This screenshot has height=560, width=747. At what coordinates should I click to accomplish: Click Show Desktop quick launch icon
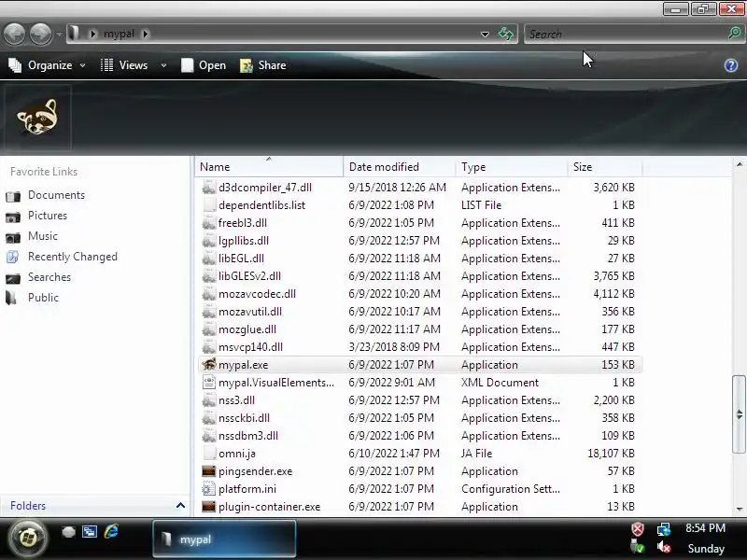(68, 531)
